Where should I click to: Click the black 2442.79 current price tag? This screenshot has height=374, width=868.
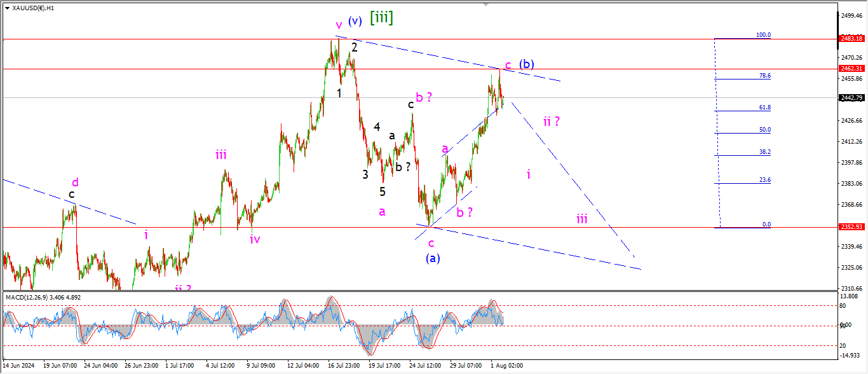853,98
